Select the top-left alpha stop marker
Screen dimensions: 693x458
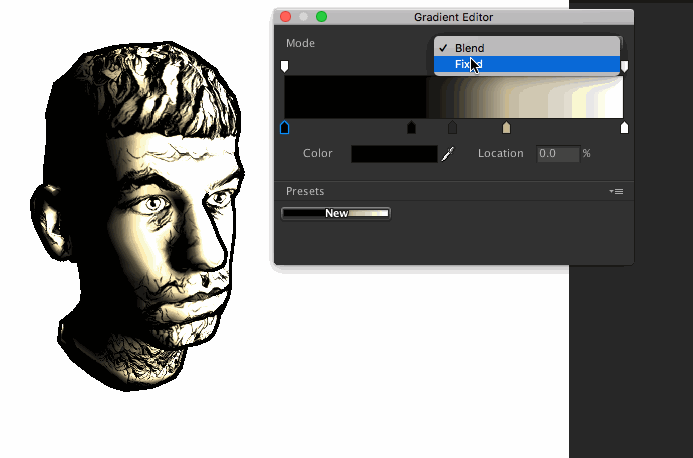coord(284,66)
